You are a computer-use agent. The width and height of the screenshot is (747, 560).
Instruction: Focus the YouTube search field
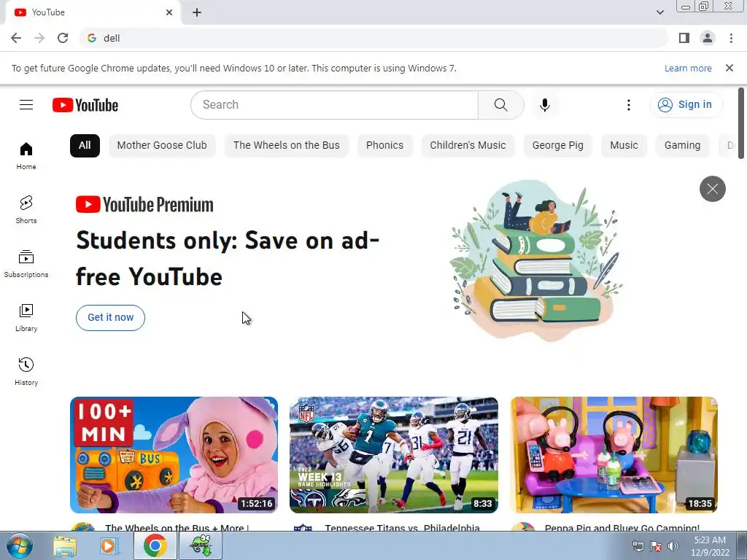pos(334,105)
